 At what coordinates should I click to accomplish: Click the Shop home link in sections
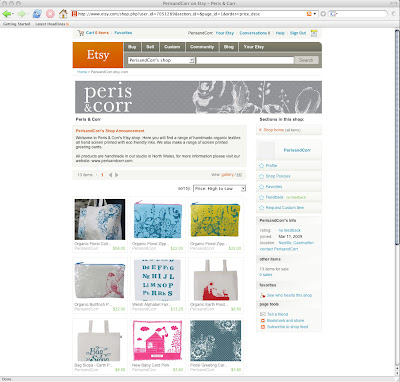point(274,130)
